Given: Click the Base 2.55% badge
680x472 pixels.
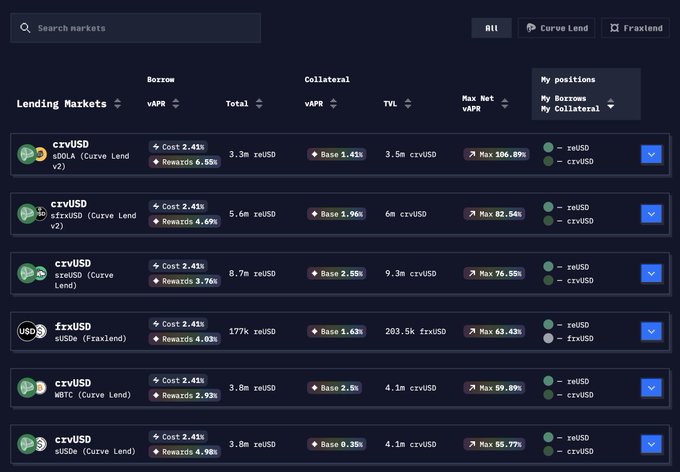Looking at the screenshot, I should (x=337, y=273).
